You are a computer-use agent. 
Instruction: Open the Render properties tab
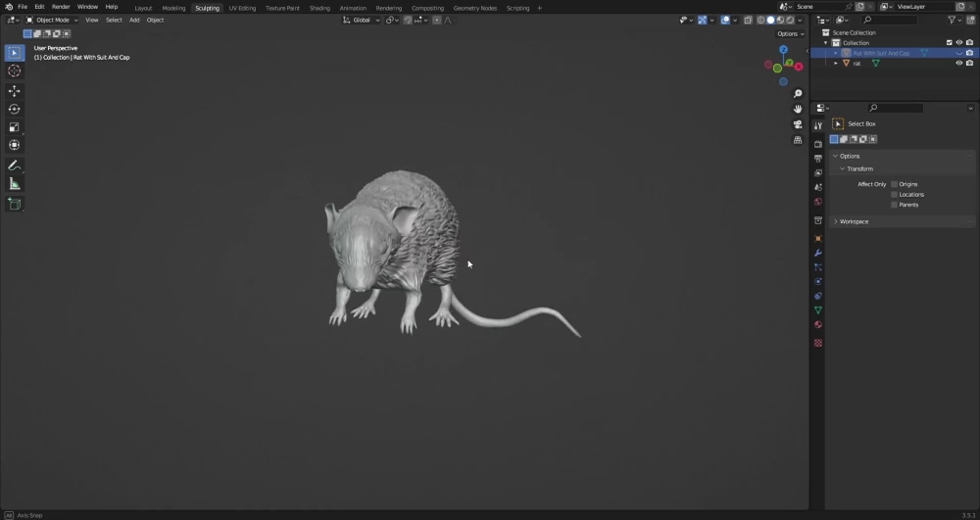click(x=818, y=144)
